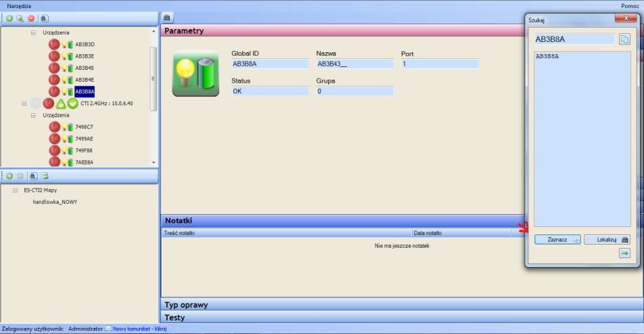This screenshot has height=334, width=644.
Task: Click the red remove icon in device toolbar
Action: 31,18
